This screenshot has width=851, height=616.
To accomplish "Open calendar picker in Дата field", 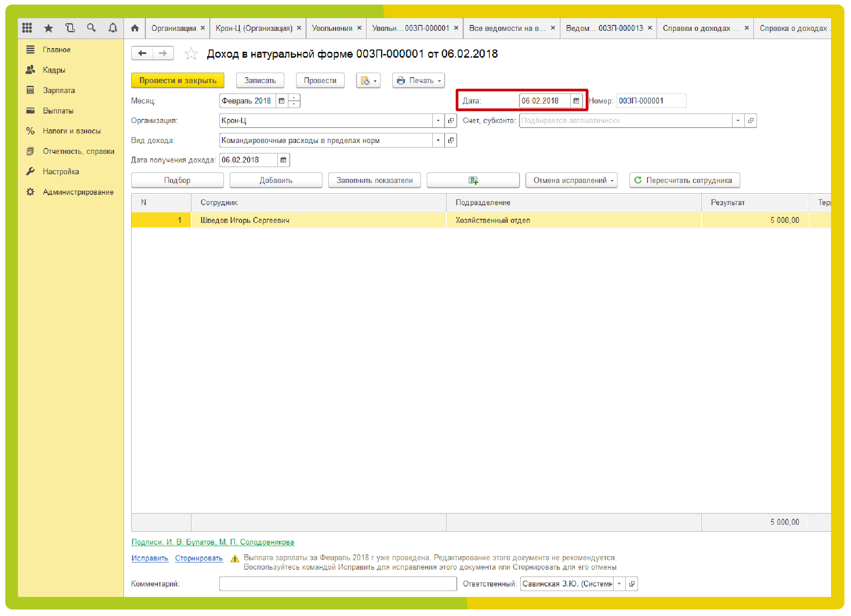I will coord(576,101).
